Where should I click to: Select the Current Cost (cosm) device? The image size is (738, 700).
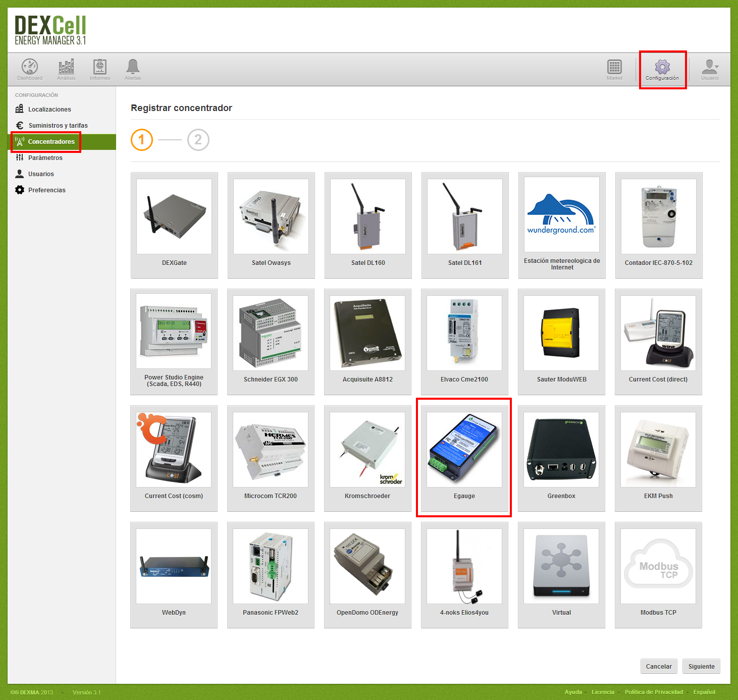point(174,458)
